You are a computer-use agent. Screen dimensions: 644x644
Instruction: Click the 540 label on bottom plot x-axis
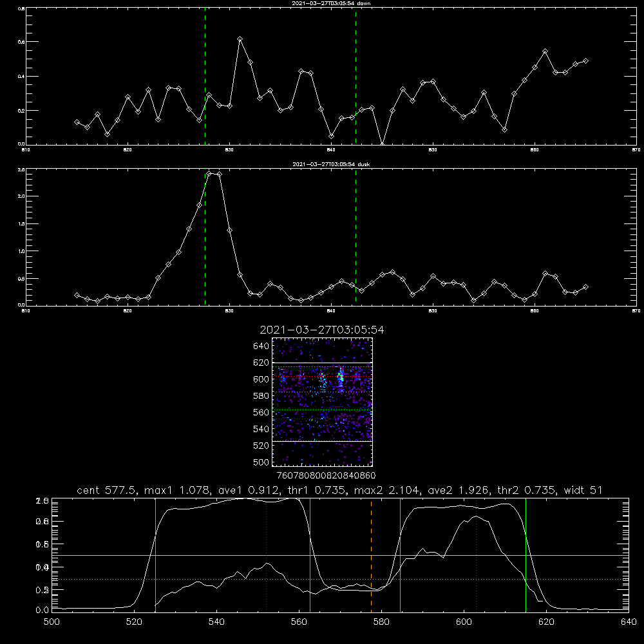[216, 622]
